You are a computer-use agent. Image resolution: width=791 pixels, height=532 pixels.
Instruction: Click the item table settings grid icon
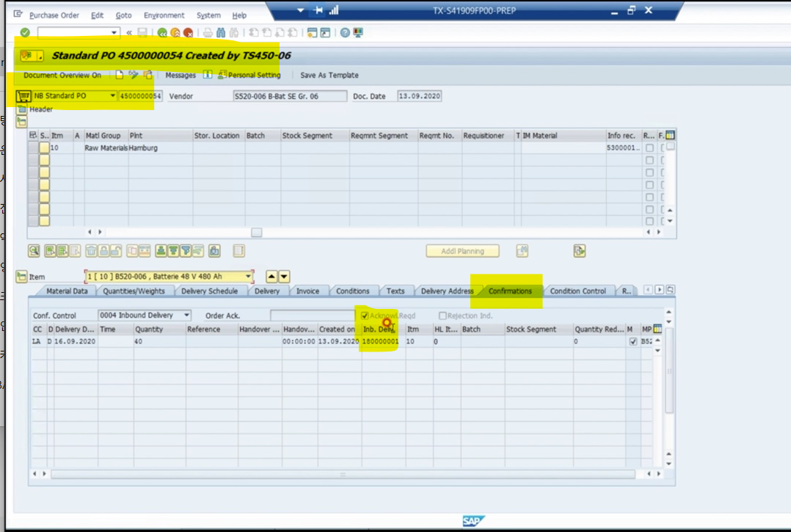[x=670, y=135]
